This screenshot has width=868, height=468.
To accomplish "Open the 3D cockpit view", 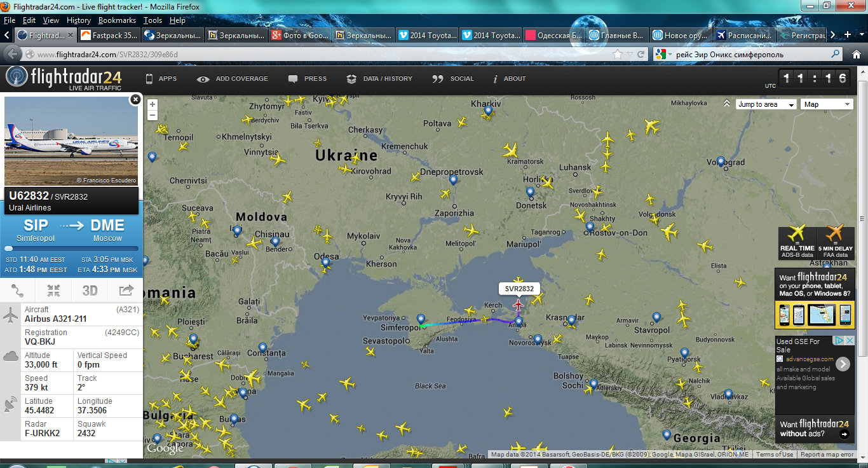I will coord(90,291).
